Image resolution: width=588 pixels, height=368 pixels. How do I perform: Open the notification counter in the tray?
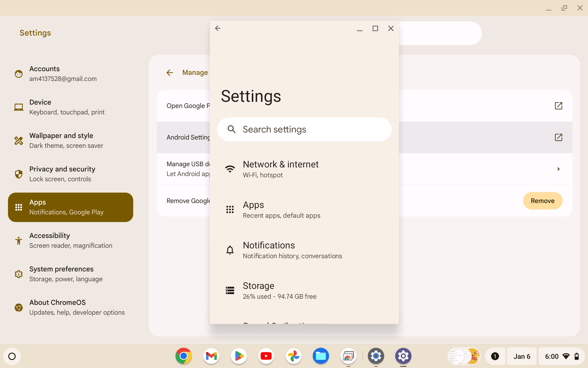[496, 356]
